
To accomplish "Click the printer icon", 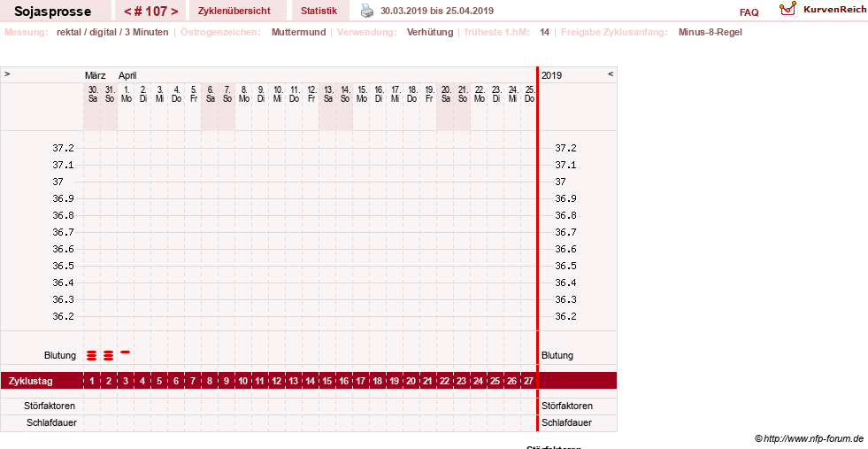I will tap(367, 11).
